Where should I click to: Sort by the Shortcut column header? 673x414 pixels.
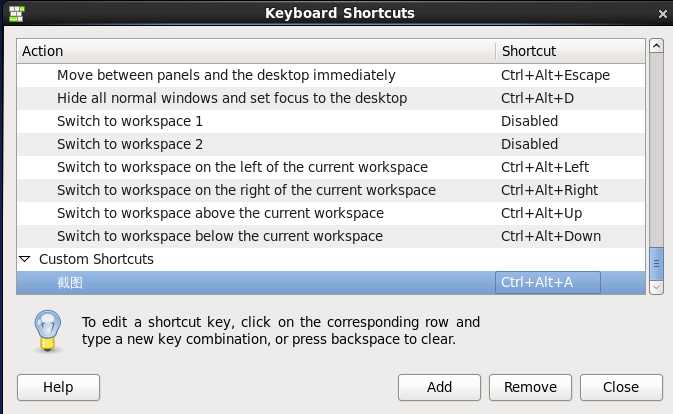tap(570, 51)
